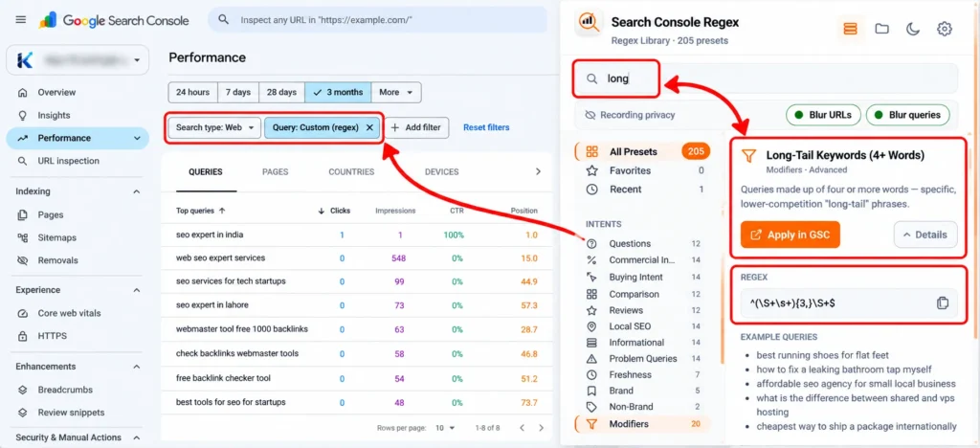This screenshot has width=980, height=448.
Task: Open the folder icon in extension header
Action: [881, 29]
